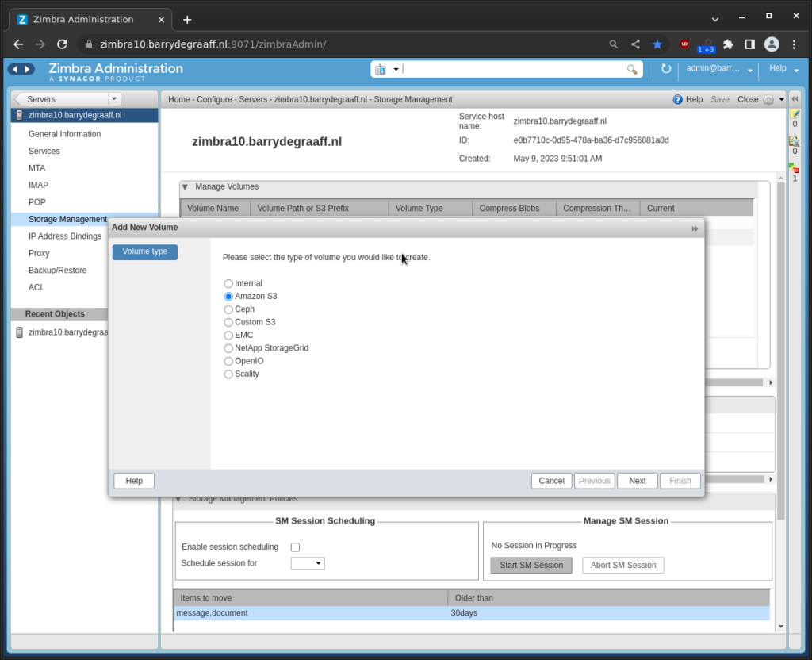The image size is (812, 660).
Task: Click the blue question mark Help icon
Action: pos(677,99)
